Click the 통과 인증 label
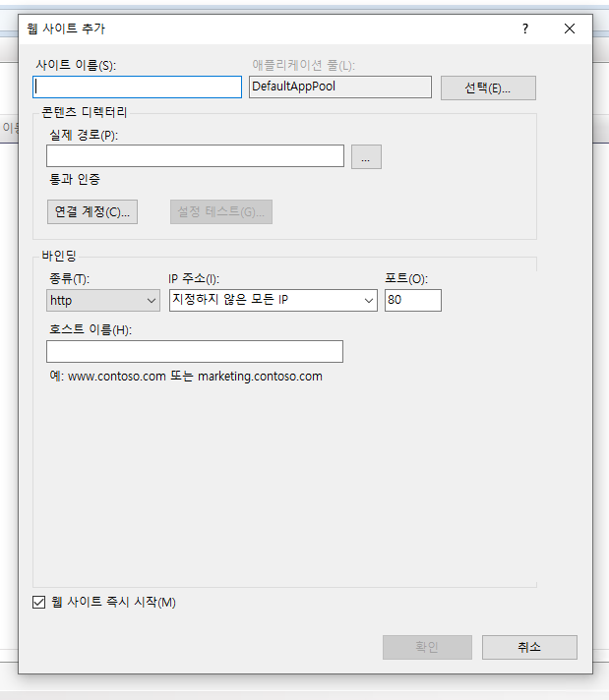The width and height of the screenshot is (609, 700). click(x=75, y=180)
